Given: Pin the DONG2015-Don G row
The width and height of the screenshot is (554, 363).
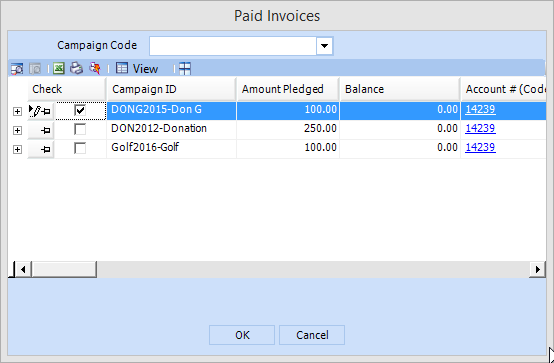Looking at the screenshot, I should [x=46, y=111].
